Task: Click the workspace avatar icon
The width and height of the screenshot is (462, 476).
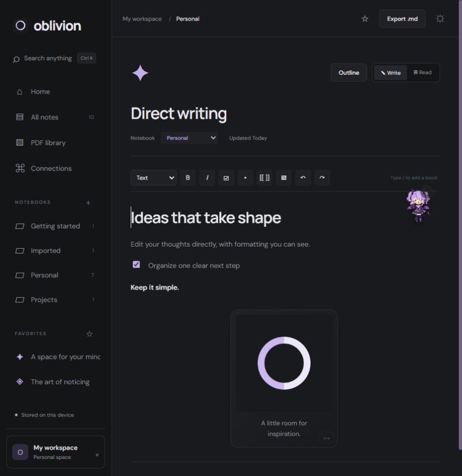Action: click(20, 452)
